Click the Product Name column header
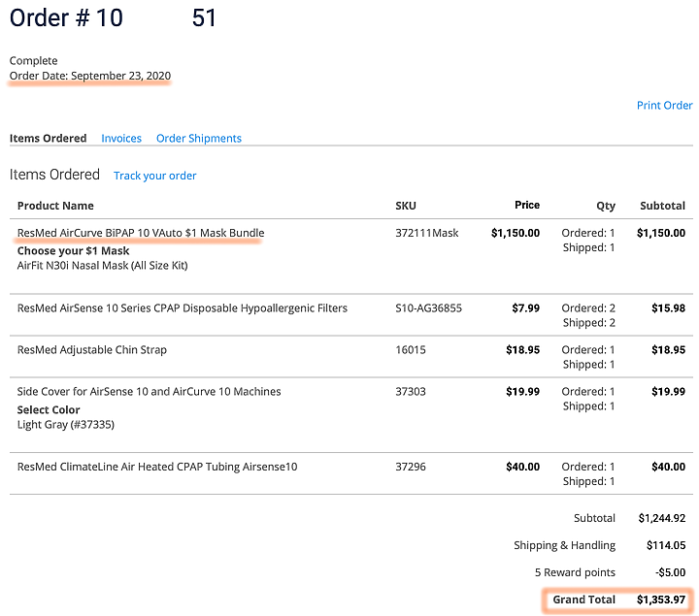This screenshot has width=699, height=616. [55, 206]
